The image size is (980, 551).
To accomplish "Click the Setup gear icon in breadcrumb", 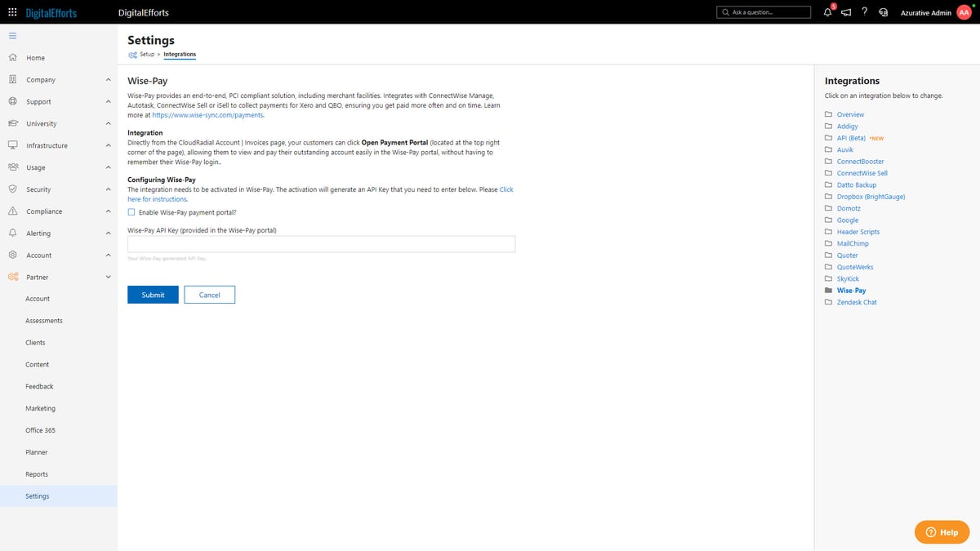I will pos(131,54).
